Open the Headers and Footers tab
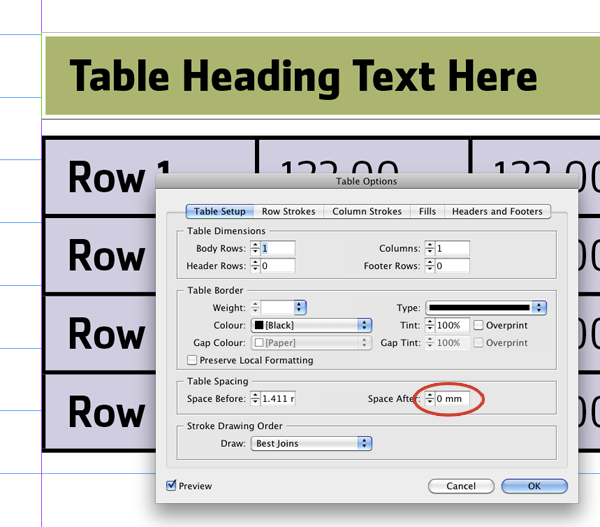Viewport: 600px width, 527px height. [x=497, y=211]
